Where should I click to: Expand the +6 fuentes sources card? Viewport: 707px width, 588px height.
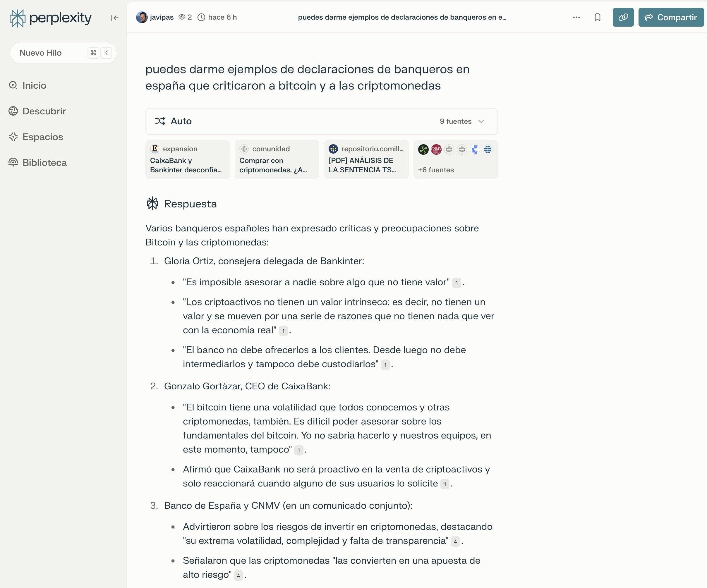455,159
